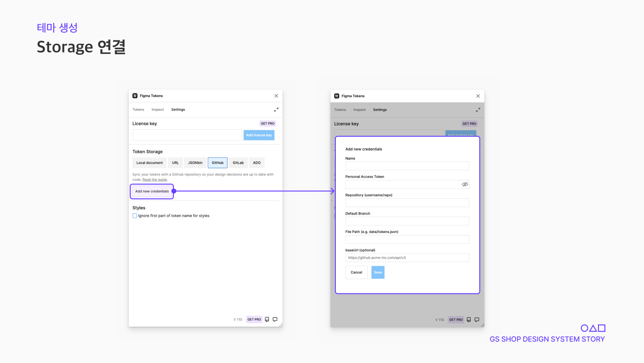Choose URL storage option
This screenshot has width=644, height=363.
click(175, 163)
